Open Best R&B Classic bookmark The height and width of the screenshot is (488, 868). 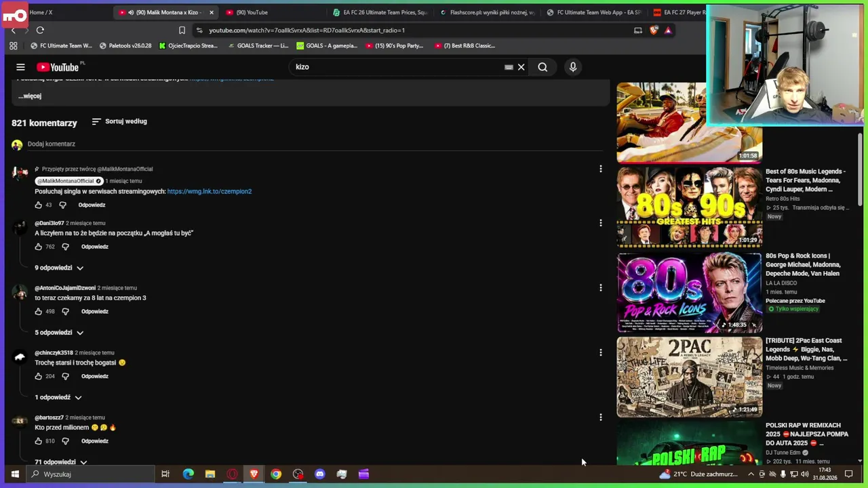[465, 45]
